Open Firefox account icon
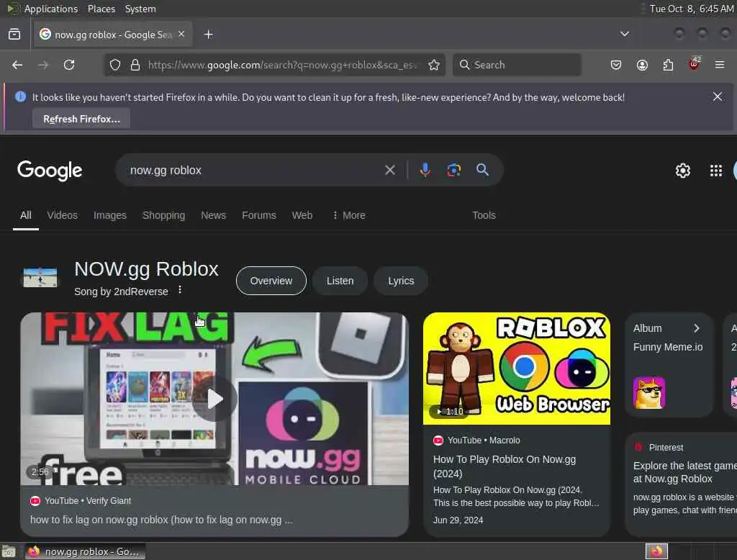The image size is (737, 560). (x=642, y=65)
